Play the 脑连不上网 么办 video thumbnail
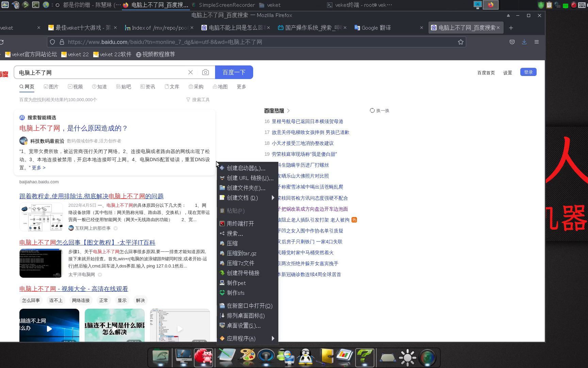This screenshot has width=588, height=368. (49, 325)
